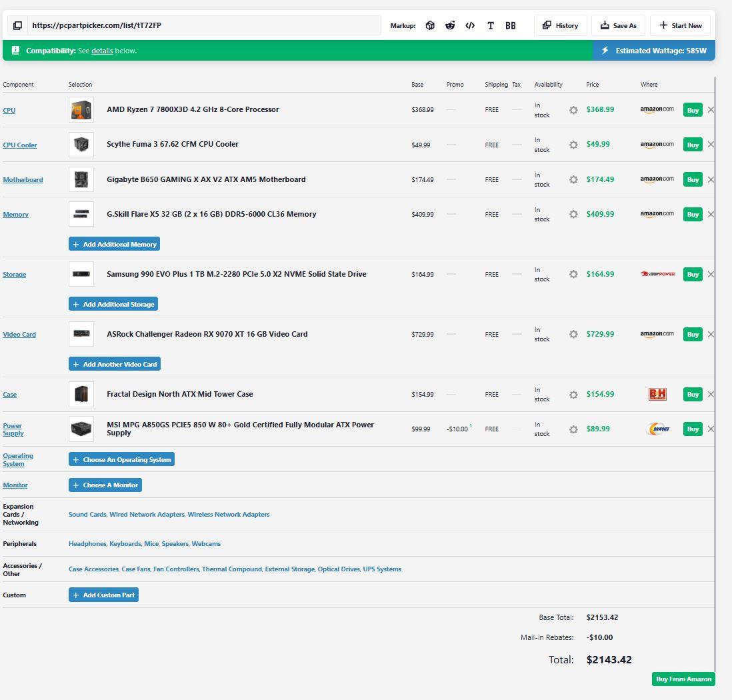Viewport: 732px width, 700px height.
Task: Click the list URL field
Action: point(205,25)
